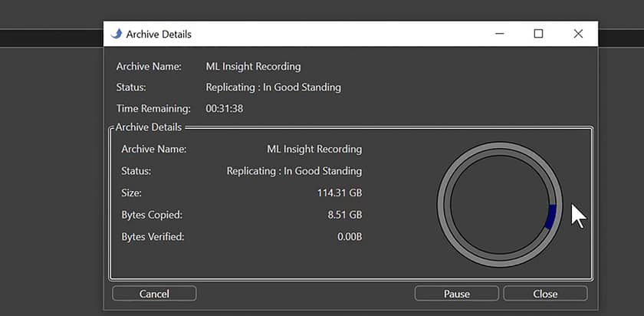Viewport: 644px width, 316px height.
Task: Click 'ML Insight Recording' inside the group box
Action: 314,149
